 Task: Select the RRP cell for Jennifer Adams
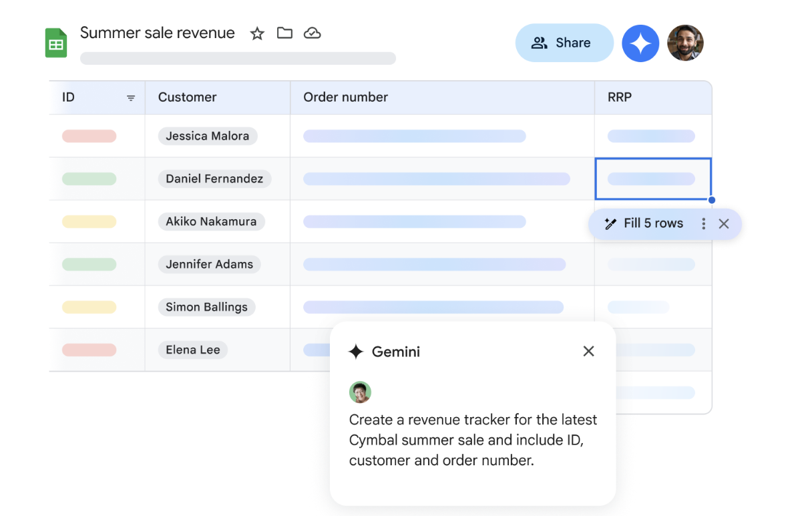tap(653, 265)
